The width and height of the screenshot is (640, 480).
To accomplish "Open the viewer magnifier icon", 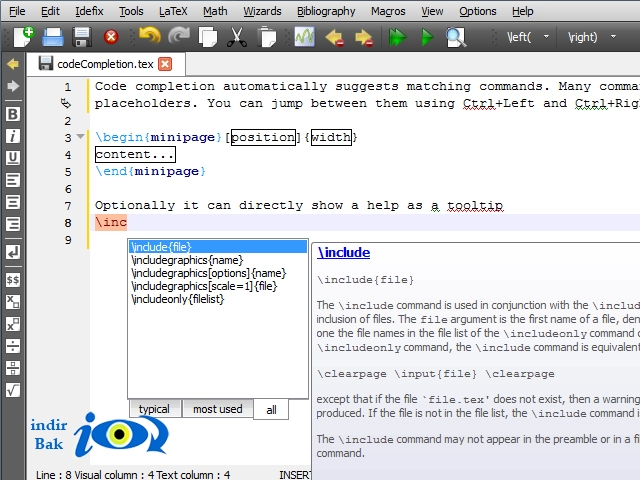I will (456, 37).
